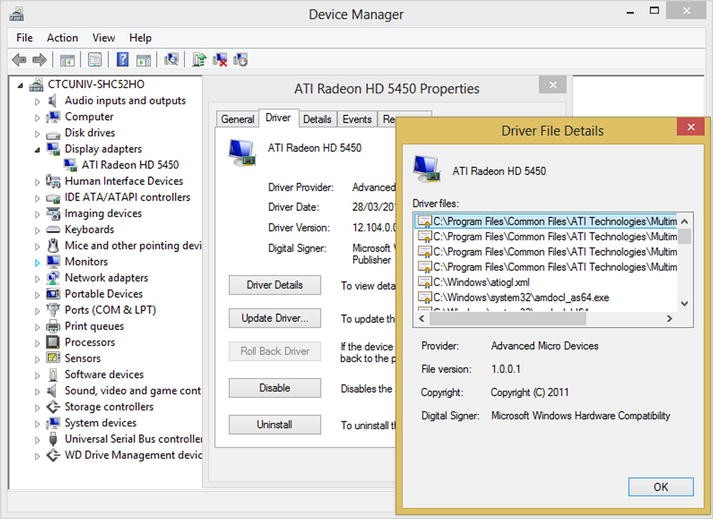The image size is (713, 519).
Task: Click the Disable button in Properties
Action: [275, 388]
